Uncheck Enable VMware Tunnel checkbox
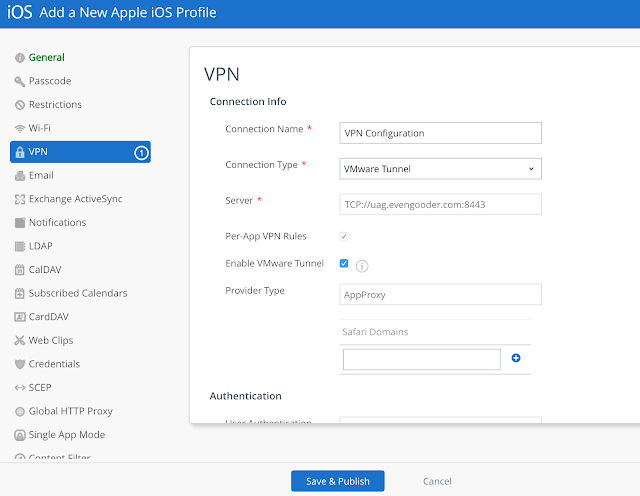The image size is (640, 496). tap(344, 263)
